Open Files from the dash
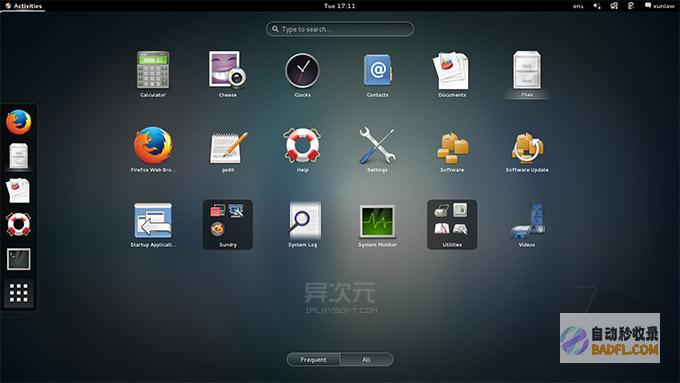 pos(19,156)
